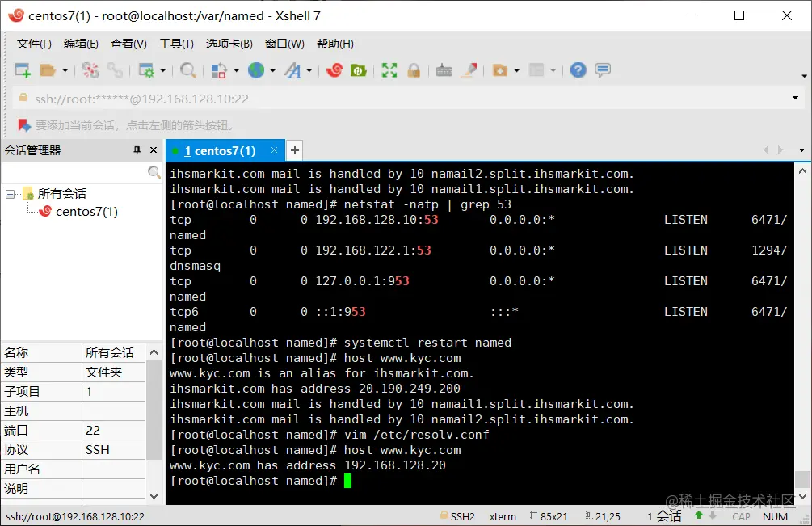Click the padlock lock-screen icon
This screenshot has height=526, width=812.
point(414,70)
